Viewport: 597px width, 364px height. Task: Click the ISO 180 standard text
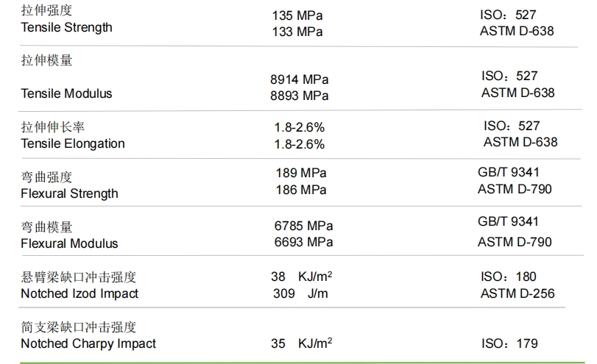pos(508,276)
